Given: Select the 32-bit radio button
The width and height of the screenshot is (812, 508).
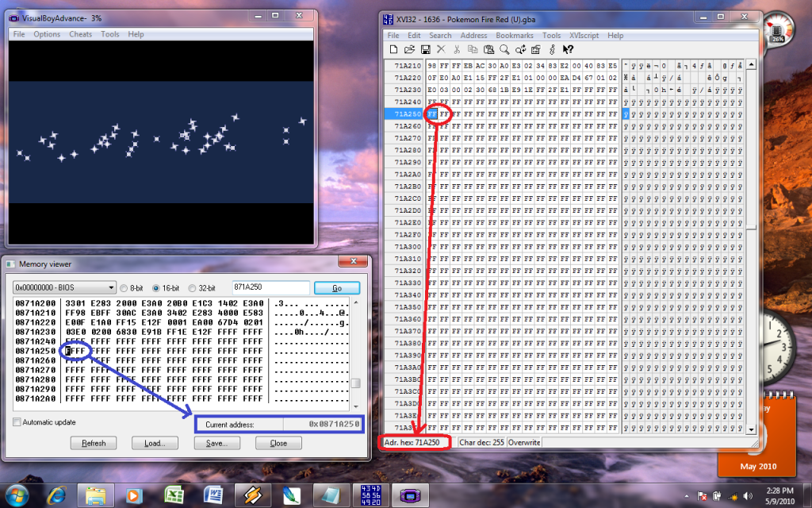Looking at the screenshot, I should 192,288.
